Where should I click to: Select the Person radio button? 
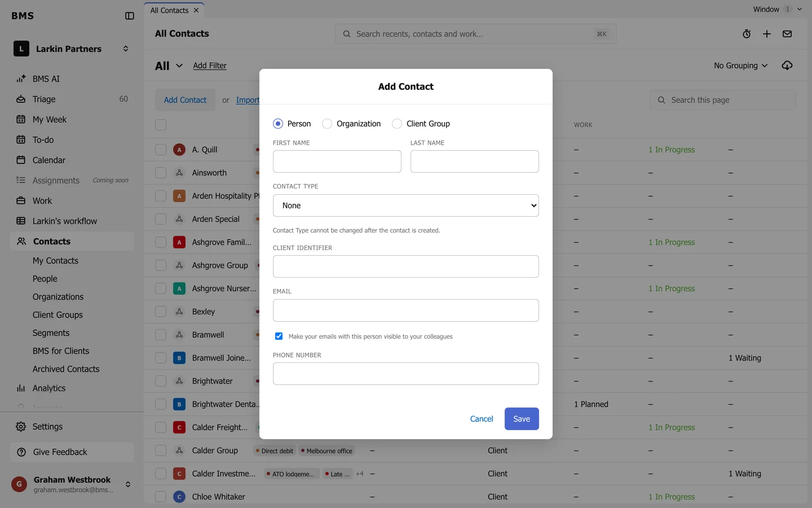[x=278, y=124]
